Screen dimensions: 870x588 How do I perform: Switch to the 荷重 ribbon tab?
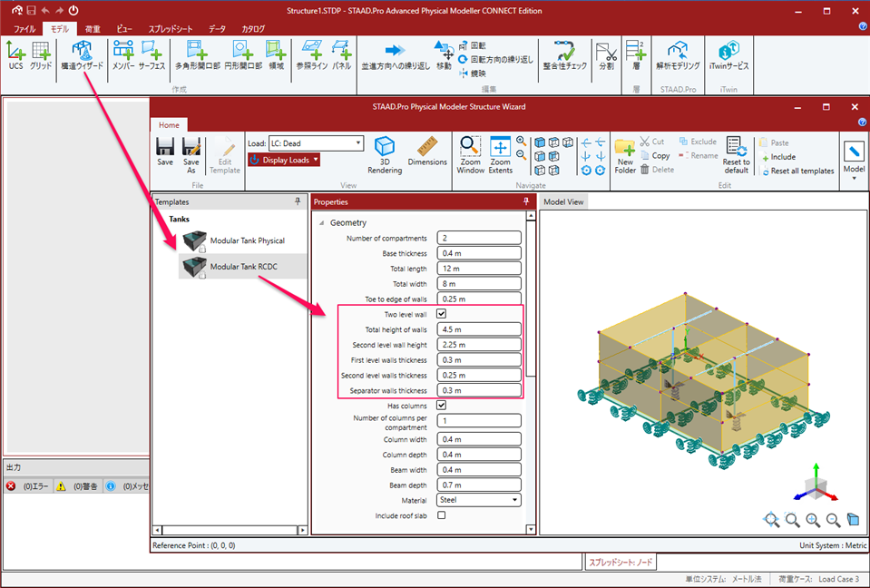[93, 29]
